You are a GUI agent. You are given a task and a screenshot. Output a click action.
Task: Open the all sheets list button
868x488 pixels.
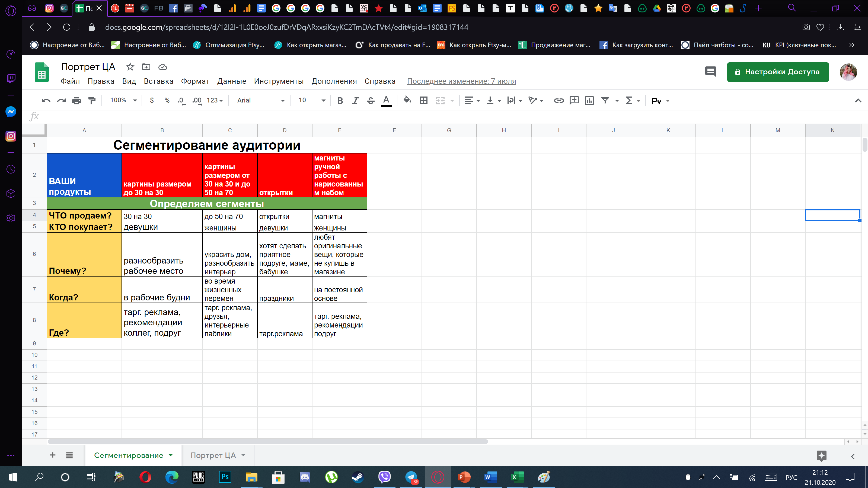coord(69,455)
